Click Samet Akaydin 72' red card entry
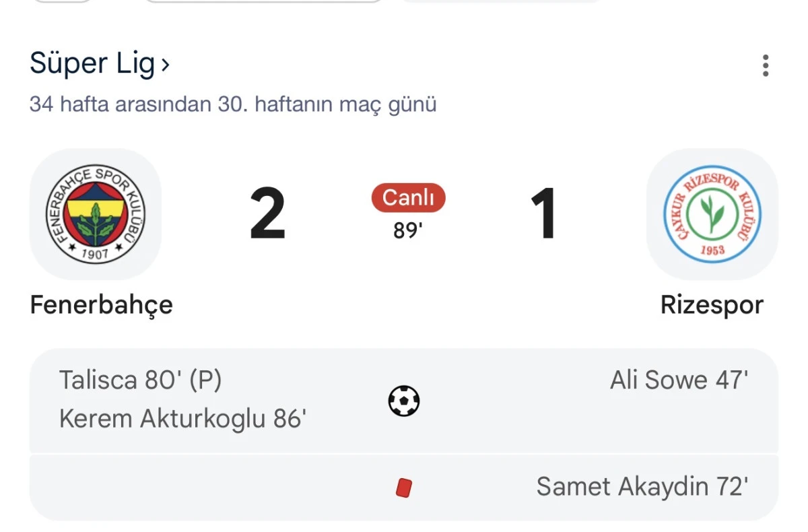Screen dimensions: 808x532 click(x=642, y=486)
